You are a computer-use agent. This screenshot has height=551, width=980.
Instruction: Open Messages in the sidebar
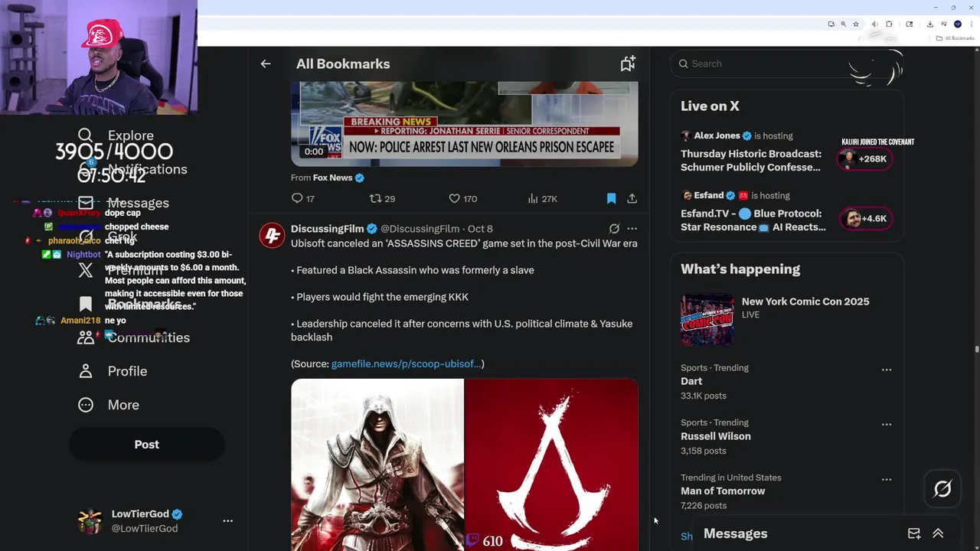[123, 203]
